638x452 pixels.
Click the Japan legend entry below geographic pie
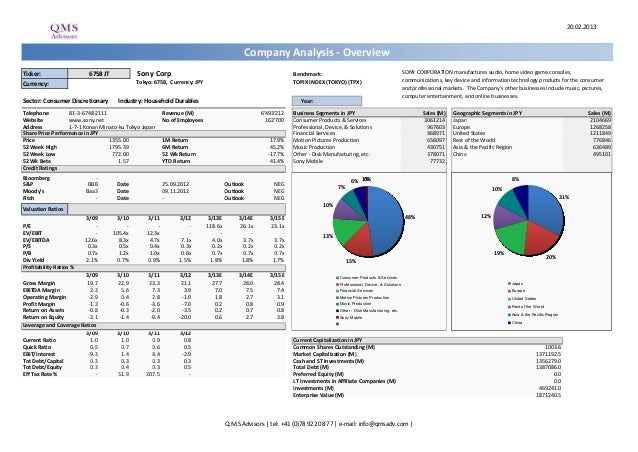[x=516, y=284]
